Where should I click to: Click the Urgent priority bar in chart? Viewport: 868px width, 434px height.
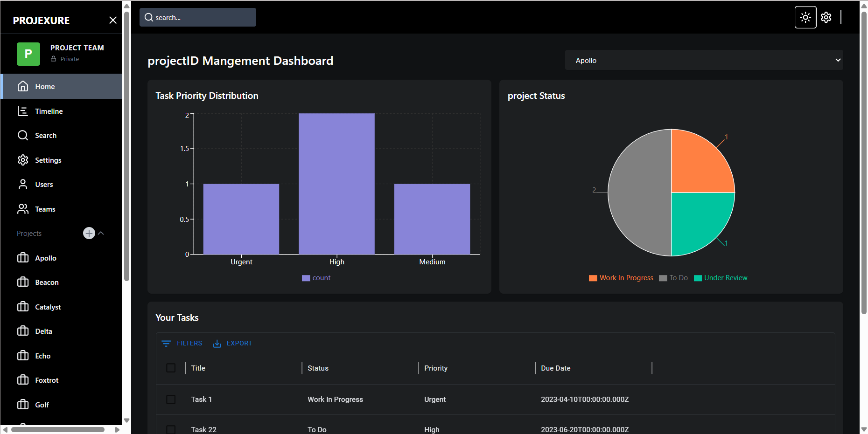(241, 219)
